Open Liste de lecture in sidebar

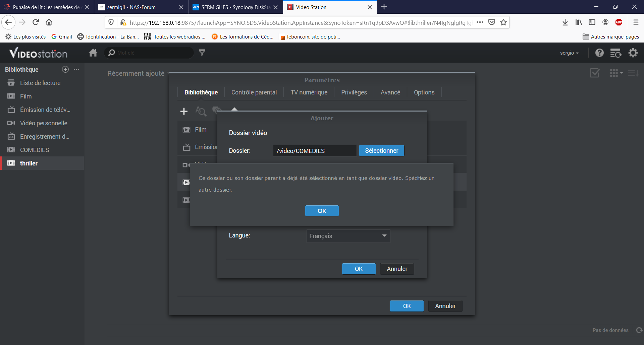pyautogui.click(x=42, y=83)
